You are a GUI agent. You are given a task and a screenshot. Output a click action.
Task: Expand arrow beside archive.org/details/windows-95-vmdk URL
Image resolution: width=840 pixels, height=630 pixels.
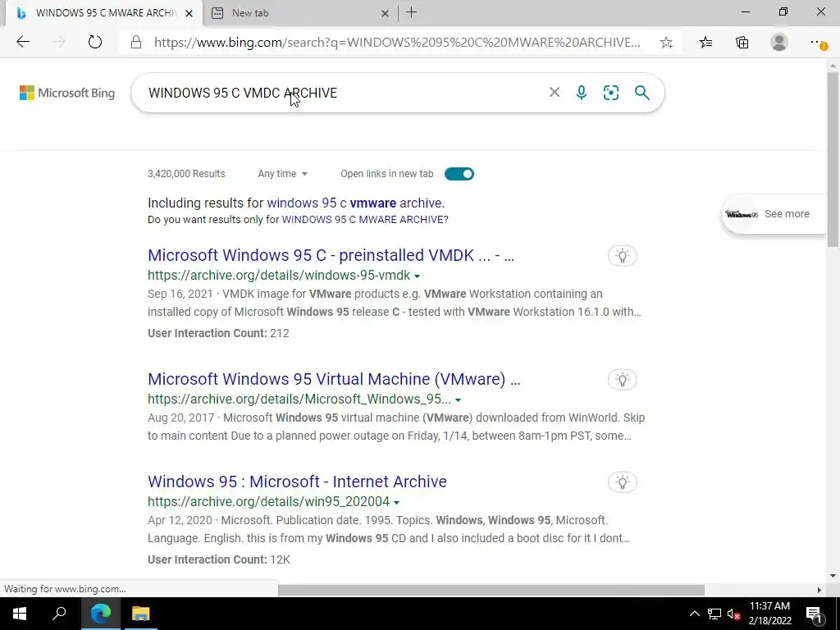(x=417, y=276)
